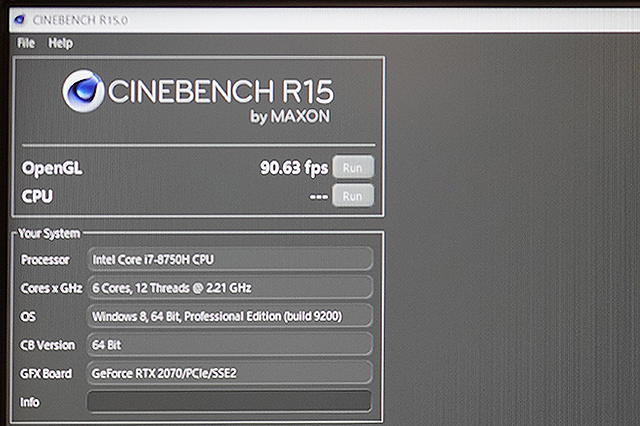This screenshot has width=640, height=426.
Task: Click the Info label
Action: pyautogui.click(x=30, y=402)
